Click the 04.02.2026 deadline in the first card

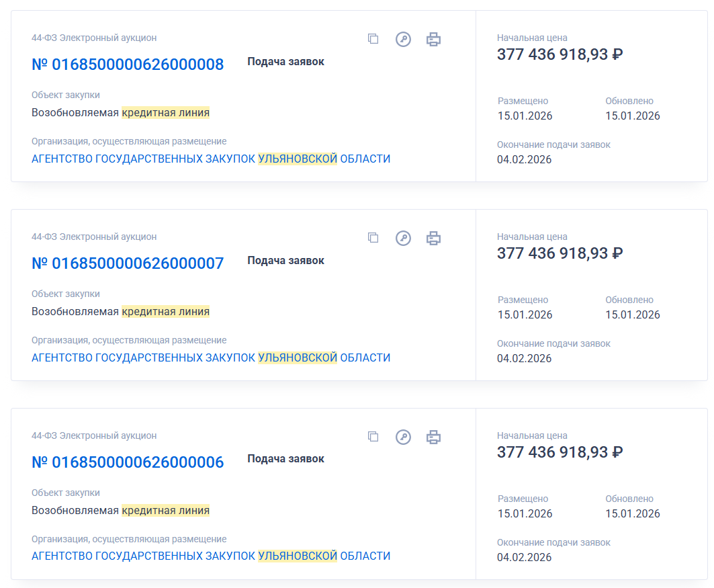point(524,160)
